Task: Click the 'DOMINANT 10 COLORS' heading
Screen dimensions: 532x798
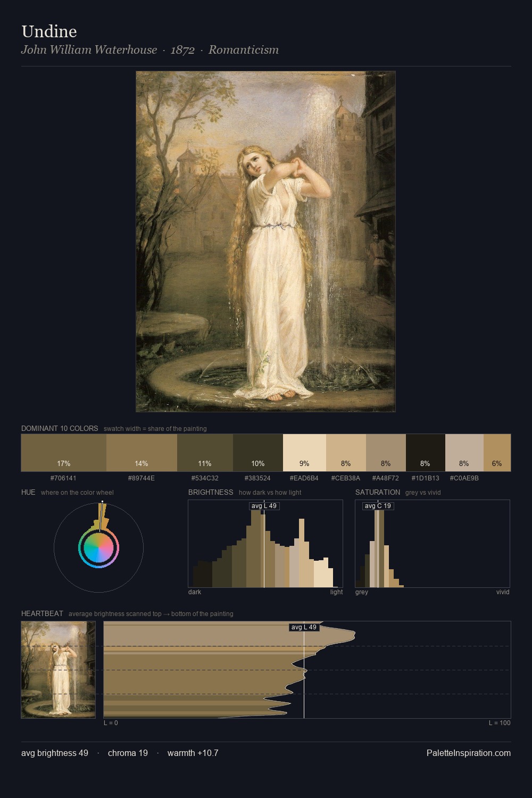Action: [x=60, y=428]
